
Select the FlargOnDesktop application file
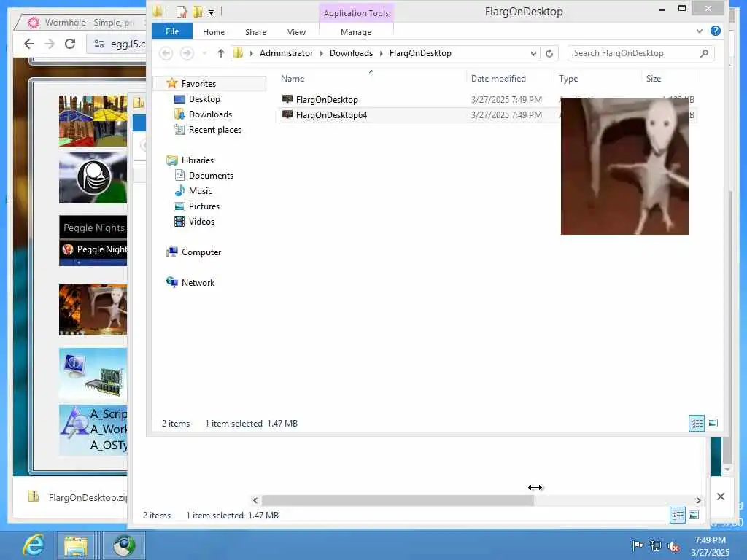327,99
